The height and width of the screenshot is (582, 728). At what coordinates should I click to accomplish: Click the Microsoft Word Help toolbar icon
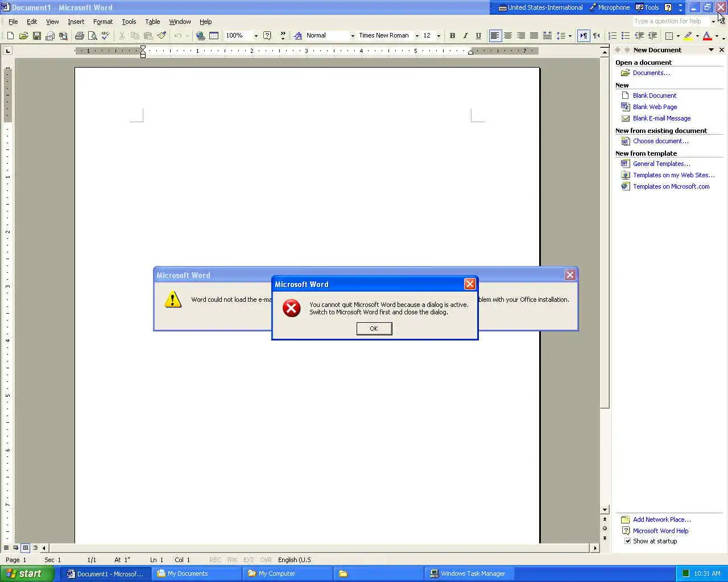(267, 36)
